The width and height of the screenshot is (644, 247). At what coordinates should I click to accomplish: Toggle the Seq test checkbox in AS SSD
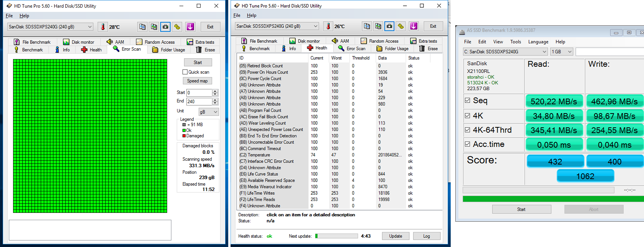click(x=467, y=100)
